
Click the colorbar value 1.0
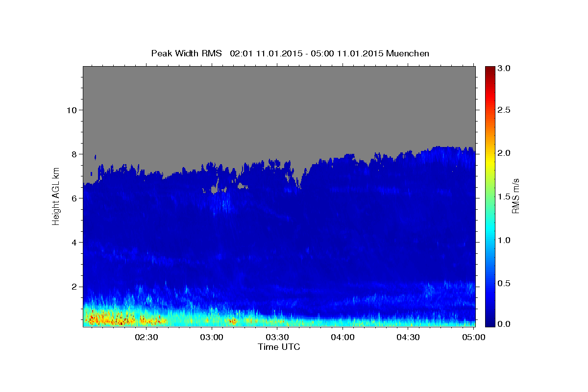504,240
